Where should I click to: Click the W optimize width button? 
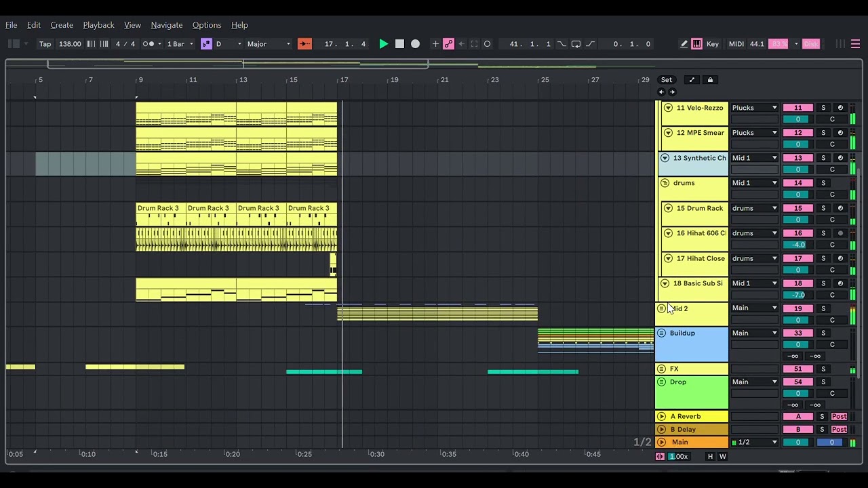tap(722, 457)
